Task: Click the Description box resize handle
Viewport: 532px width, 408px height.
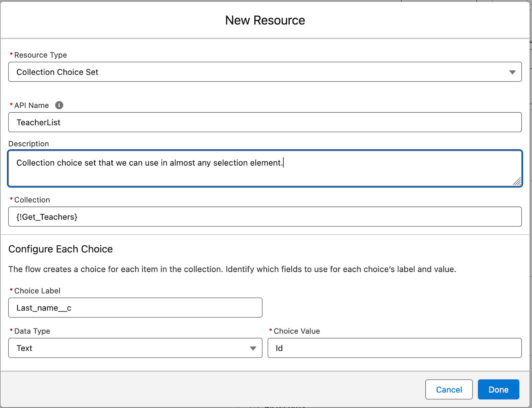Action: pos(517,182)
